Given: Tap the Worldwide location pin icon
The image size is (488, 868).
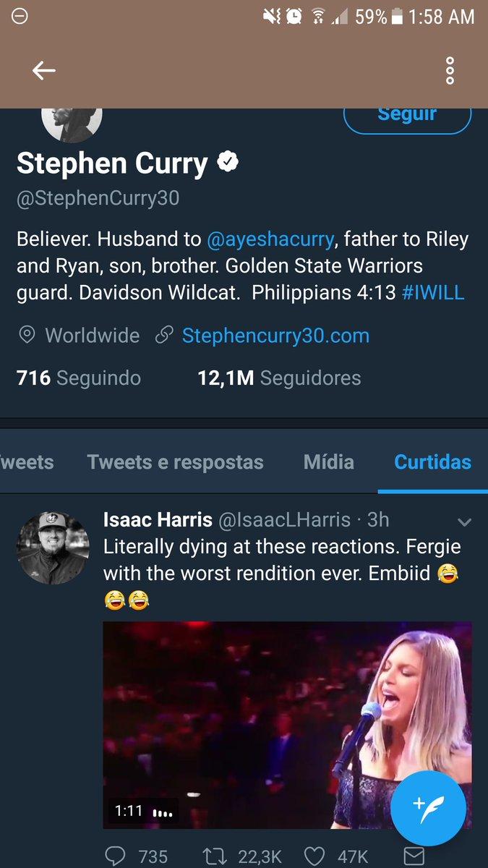Looking at the screenshot, I should point(27,336).
